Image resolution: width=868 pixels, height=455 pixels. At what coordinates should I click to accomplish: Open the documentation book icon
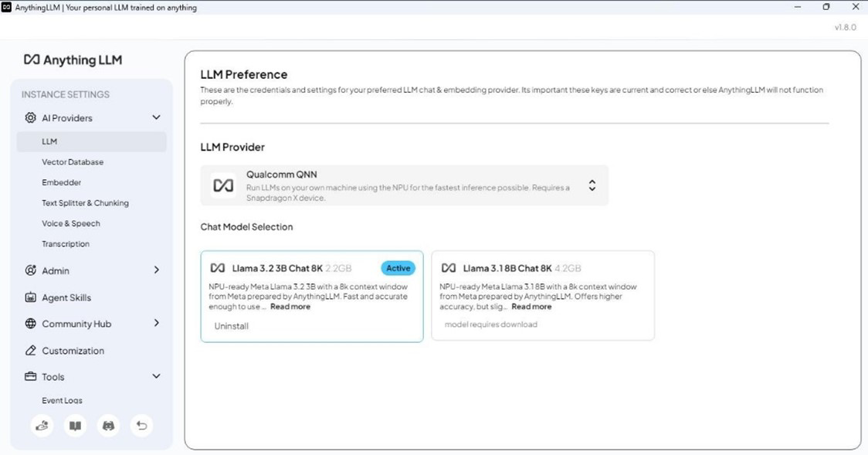click(75, 425)
